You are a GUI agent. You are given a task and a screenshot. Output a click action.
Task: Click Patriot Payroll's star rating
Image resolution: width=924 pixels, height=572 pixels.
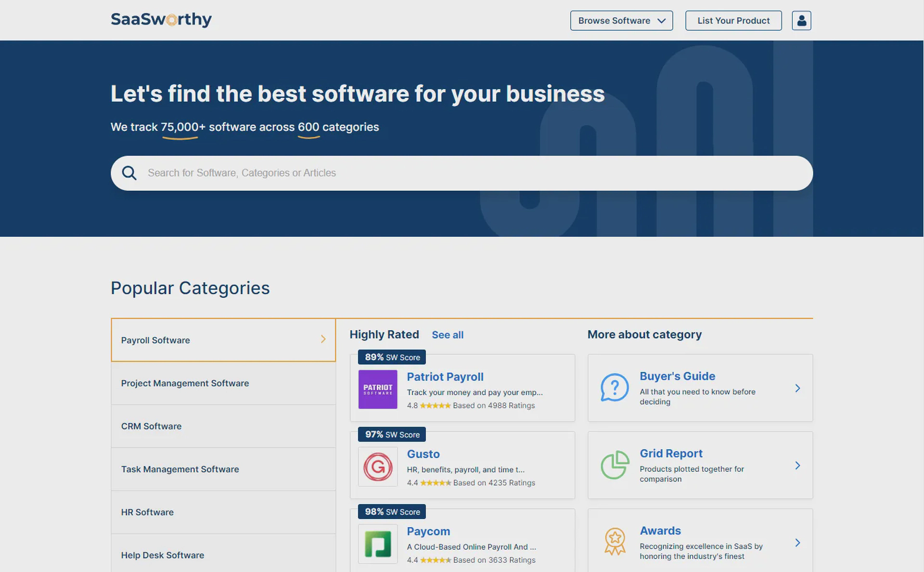[435, 405]
